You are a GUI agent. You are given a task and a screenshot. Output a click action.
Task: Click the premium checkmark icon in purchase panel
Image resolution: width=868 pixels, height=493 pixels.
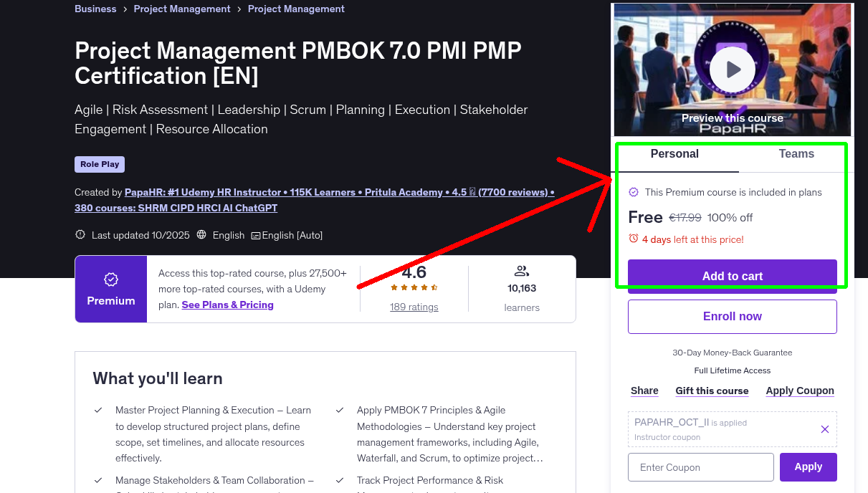pyautogui.click(x=634, y=192)
